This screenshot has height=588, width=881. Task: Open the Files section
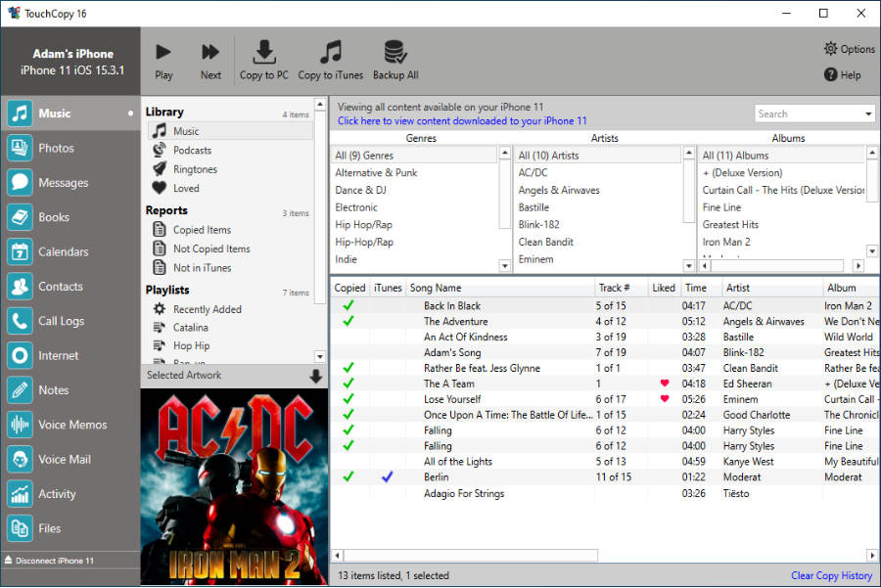pos(70,528)
